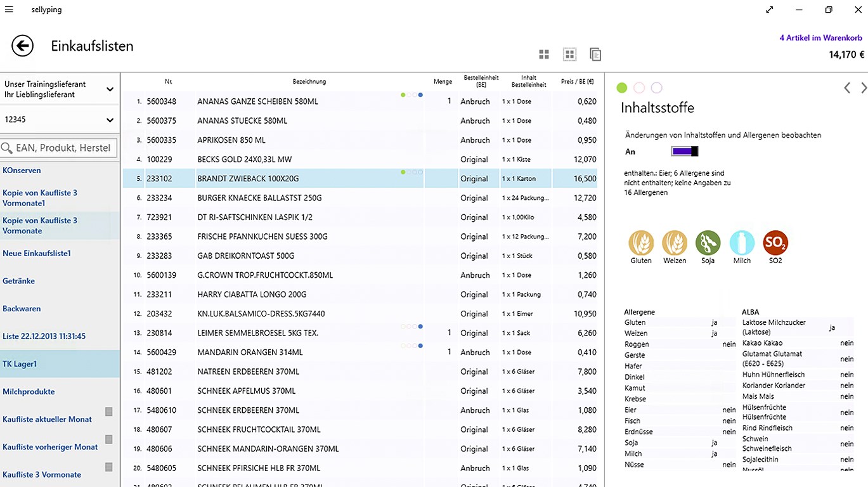Viewport: 868px width, 487px height.
Task: Switch to large tile grid view icon
Action: [544, 55]
